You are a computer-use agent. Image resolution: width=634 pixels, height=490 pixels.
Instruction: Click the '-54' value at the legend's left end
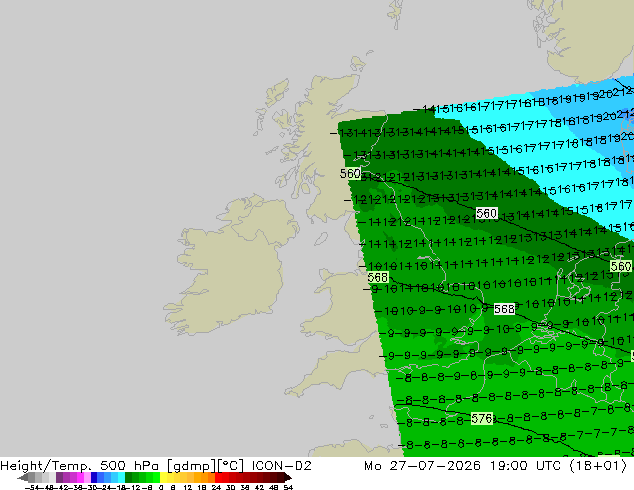click(32, 487)
